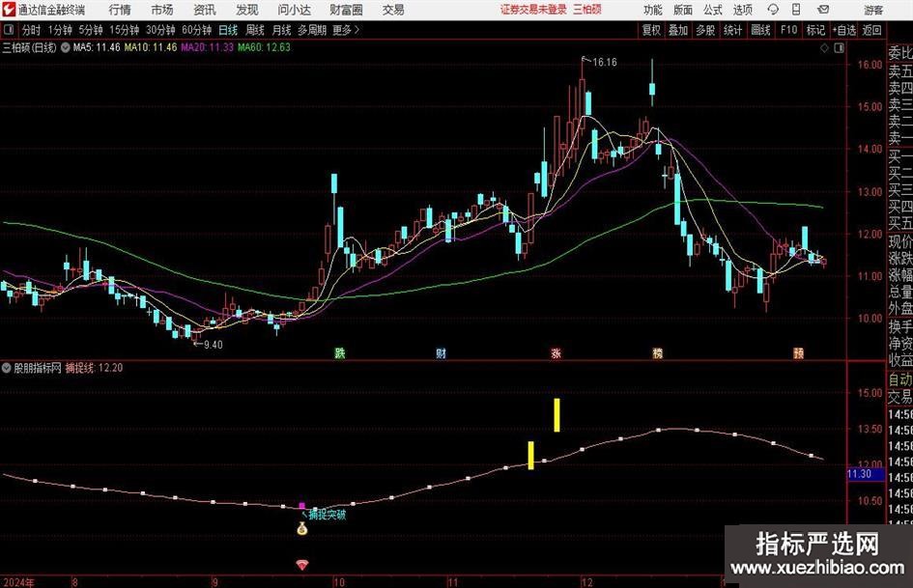
Task: Open the 选项 menu
Action: 742,10
